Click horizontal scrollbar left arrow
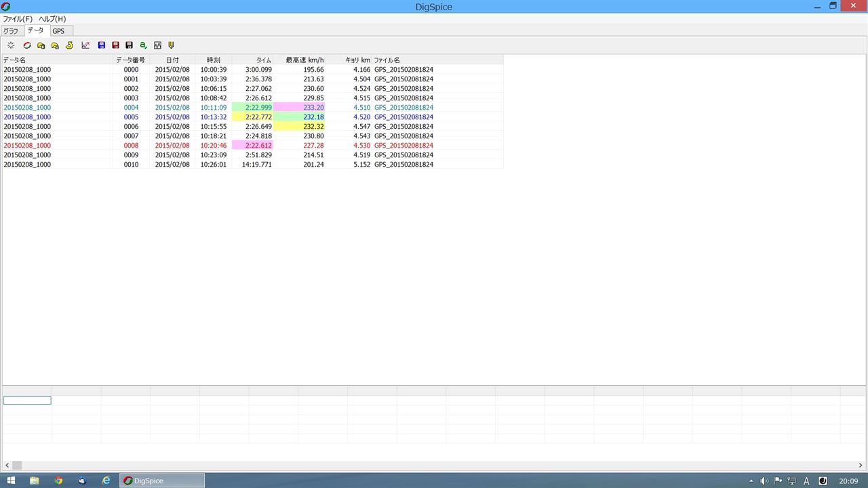Screen dimensions: 868x488 click(7, 466)
